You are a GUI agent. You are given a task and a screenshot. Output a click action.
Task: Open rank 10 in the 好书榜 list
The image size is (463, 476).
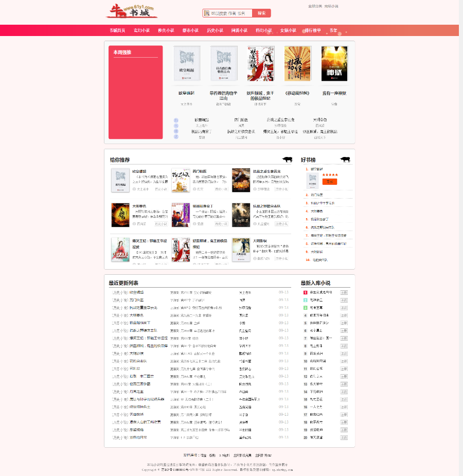(x=320, y=260)
